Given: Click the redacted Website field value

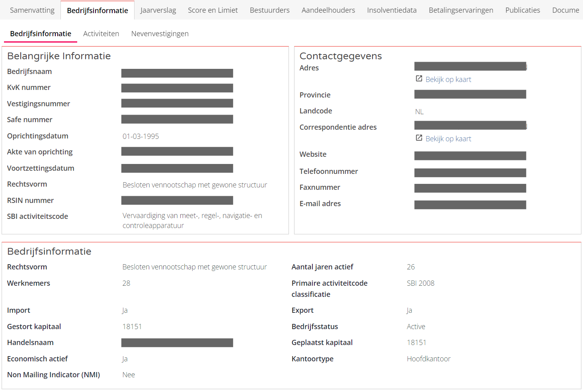Looking at the screenshot, I should (x=470, y=156).
